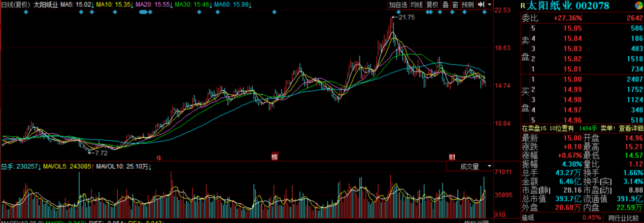Expand the chart toolbar dropdown arrow
The image size is (644, 223).
click(489, 5)
